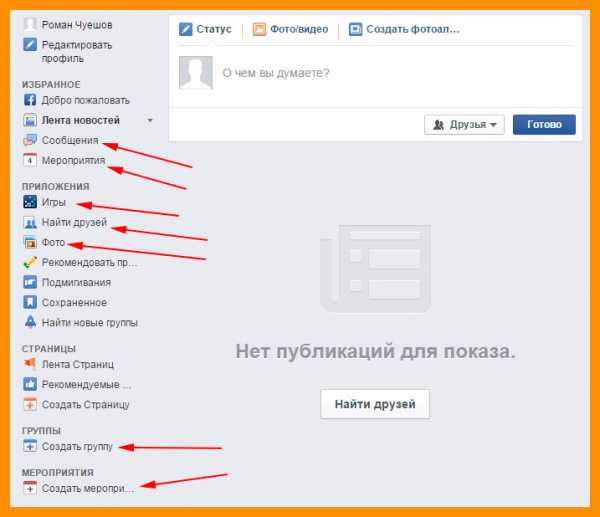
Task: Click the games icon beside Игры
Action: 30,202
